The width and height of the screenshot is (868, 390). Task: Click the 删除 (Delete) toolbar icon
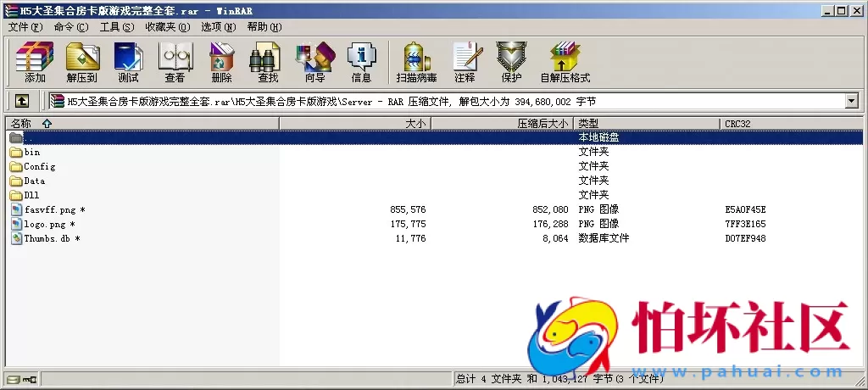tap(221, 56)
